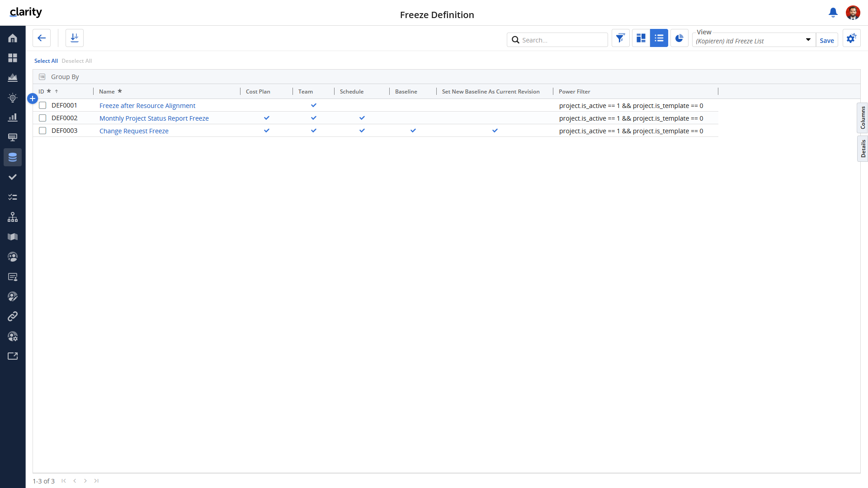Open the checklist sidebar icon
This screenshot has height=488, width=868.
tap(13, 197)
